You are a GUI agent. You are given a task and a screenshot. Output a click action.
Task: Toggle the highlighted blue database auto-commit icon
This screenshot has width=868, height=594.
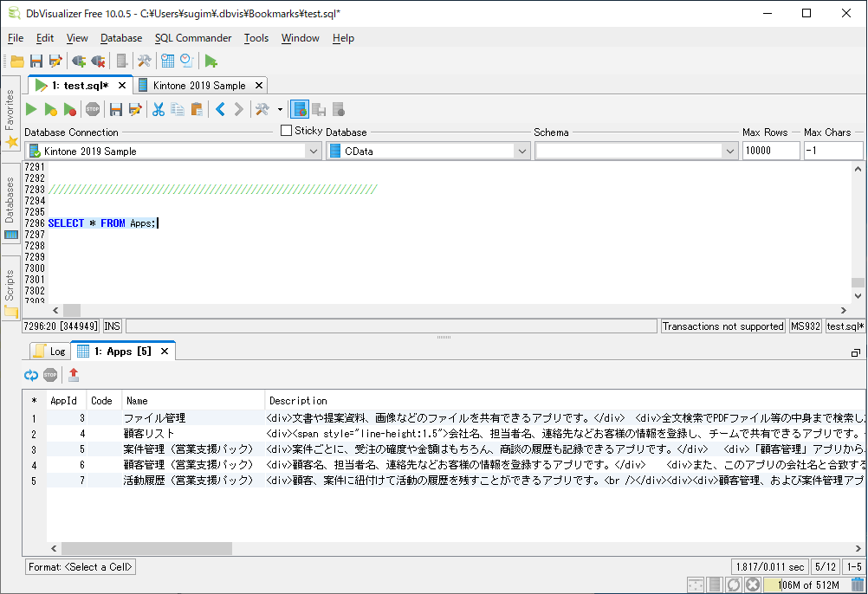[x=300, y=109]
